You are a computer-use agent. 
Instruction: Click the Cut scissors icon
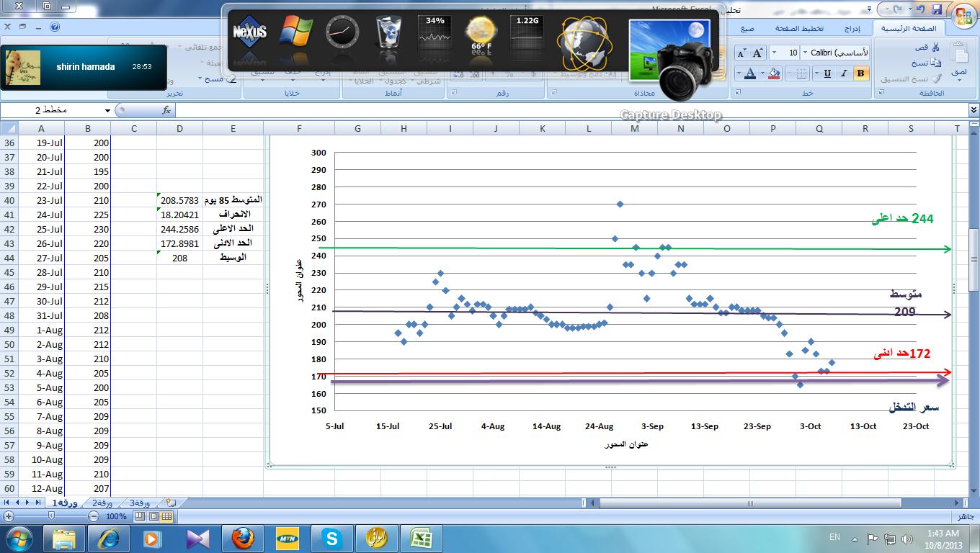pyautogui.click(x=935, y=47)
